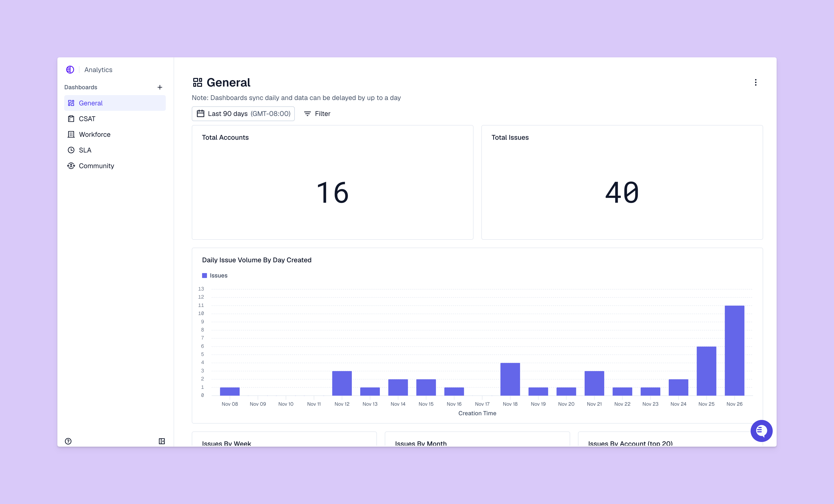Screen dimensions: 834x504
Task: Click the Analytics header text
Action: (98, 70)
